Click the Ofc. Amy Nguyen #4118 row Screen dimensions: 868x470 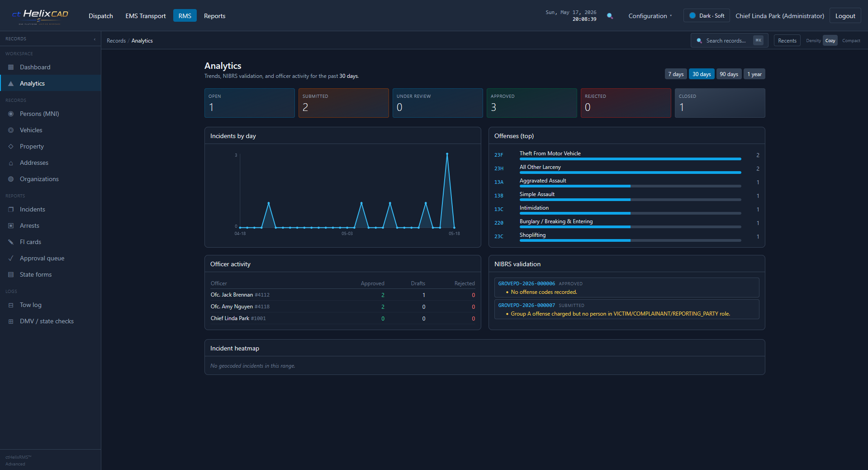(x=343, y=307)
